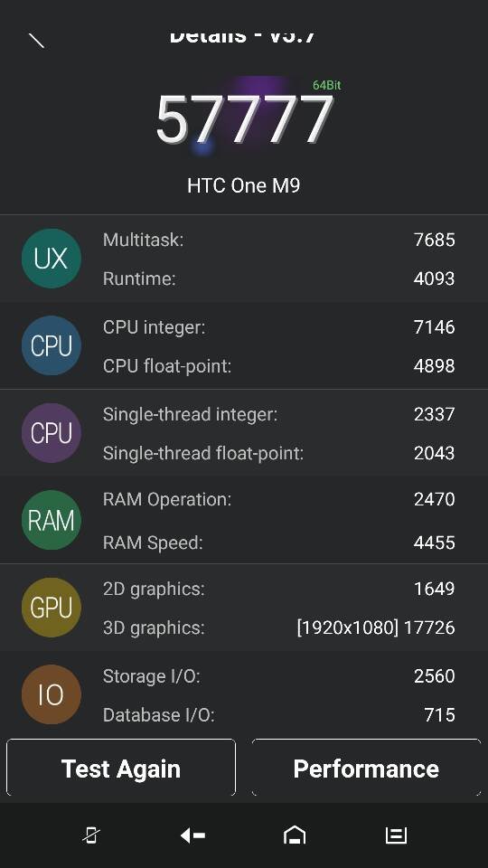This screenshot has height=868, width=488.
Task: Tap the back arrow at top left
Action: (x=36, y=41)
